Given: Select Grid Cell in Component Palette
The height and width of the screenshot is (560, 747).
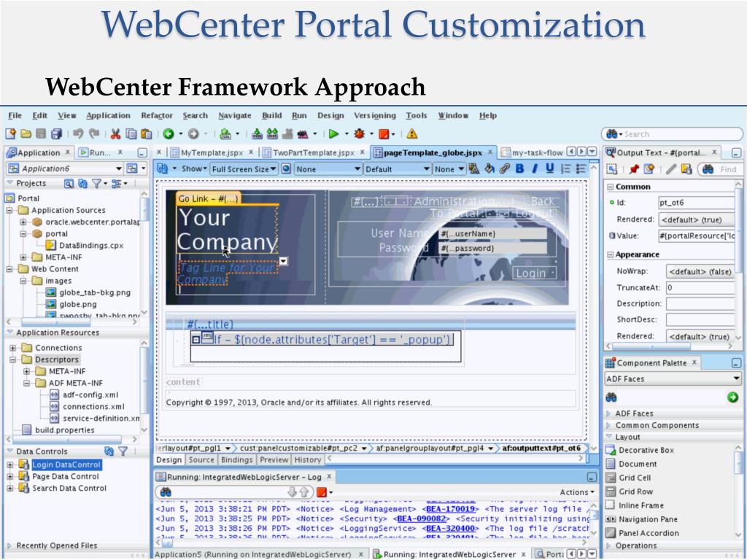Looking at the screenshot, I should click(x=635, y=478).
